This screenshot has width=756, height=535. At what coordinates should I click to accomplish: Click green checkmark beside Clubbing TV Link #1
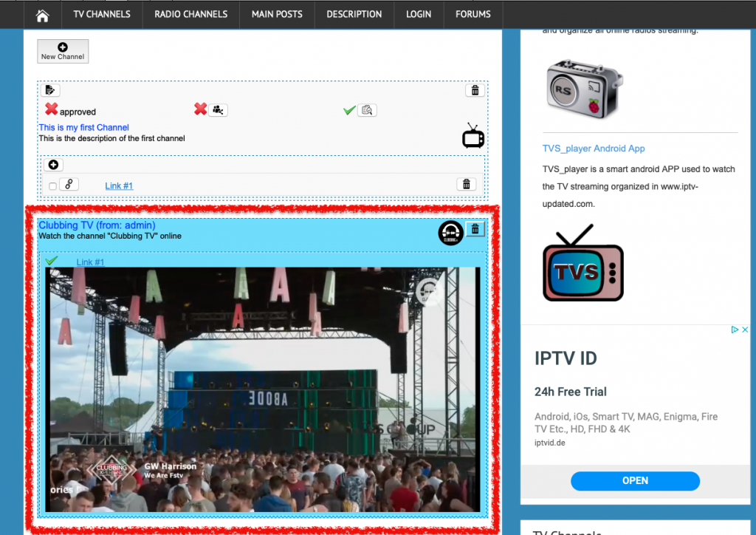pos(52,261)
